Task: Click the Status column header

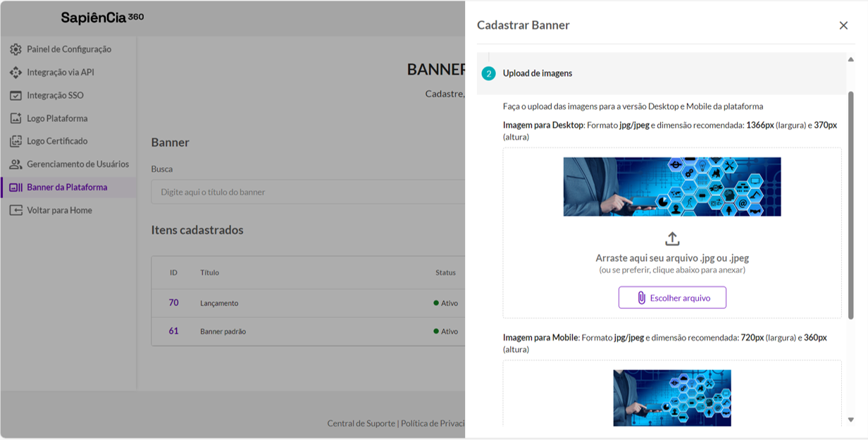Action: (x=445, y=272)
